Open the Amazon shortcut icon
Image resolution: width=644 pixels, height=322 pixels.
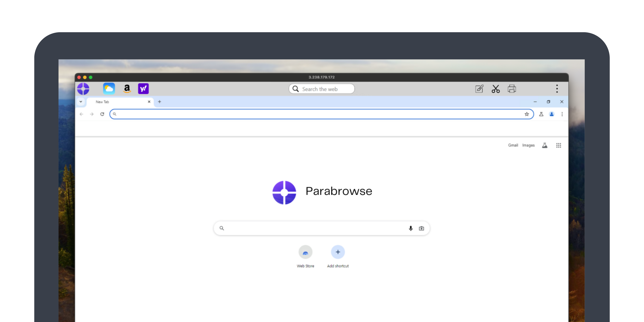(x=127, y=89)
